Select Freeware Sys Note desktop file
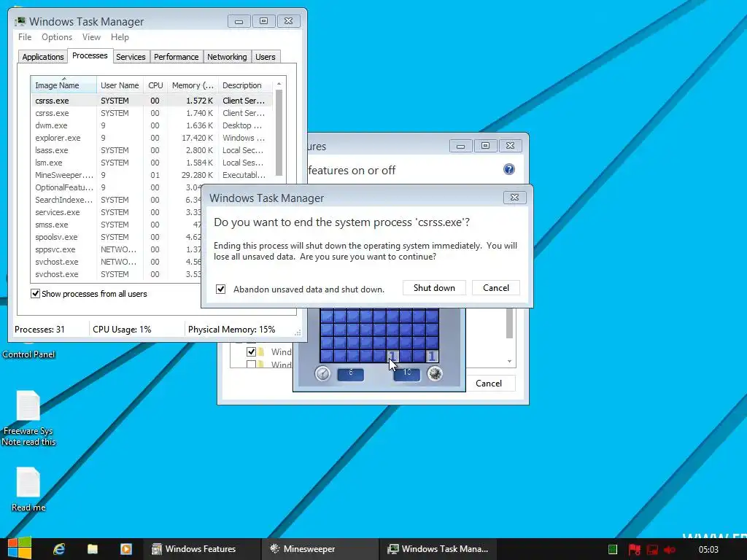Viewport: 747px width, 560px height. (x=28, y=418)
